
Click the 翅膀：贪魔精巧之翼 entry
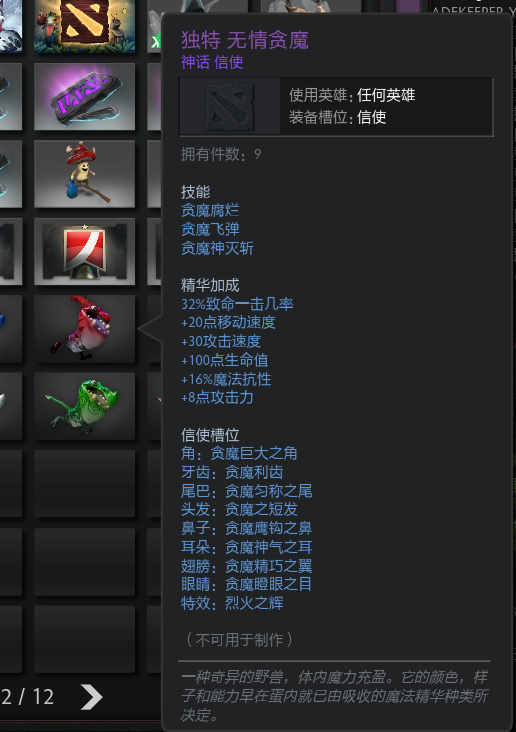point(247,565)
